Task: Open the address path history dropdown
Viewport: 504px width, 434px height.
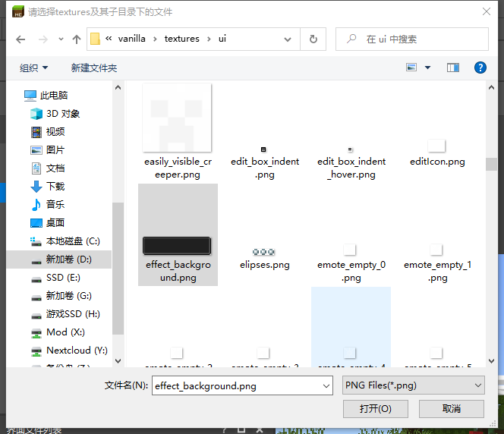Action: pyautogui.click(x=292, y=39)
